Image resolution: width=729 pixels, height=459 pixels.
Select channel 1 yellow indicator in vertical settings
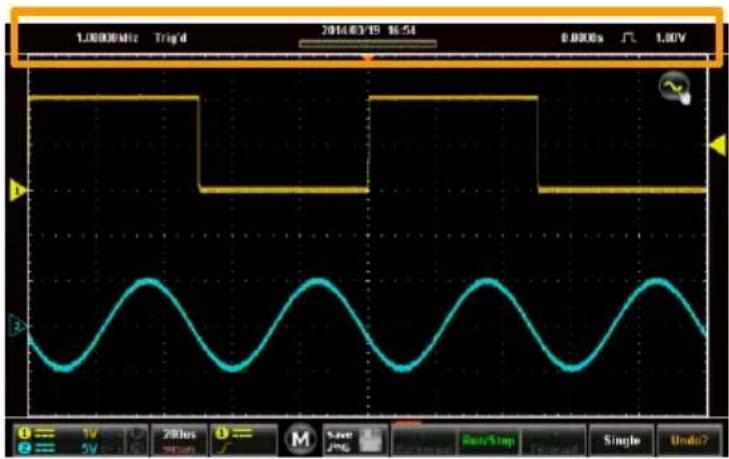[24, 433]
